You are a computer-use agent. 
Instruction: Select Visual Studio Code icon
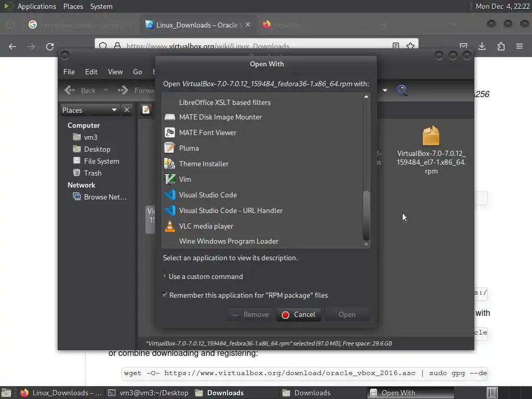(x=170, y=195)
